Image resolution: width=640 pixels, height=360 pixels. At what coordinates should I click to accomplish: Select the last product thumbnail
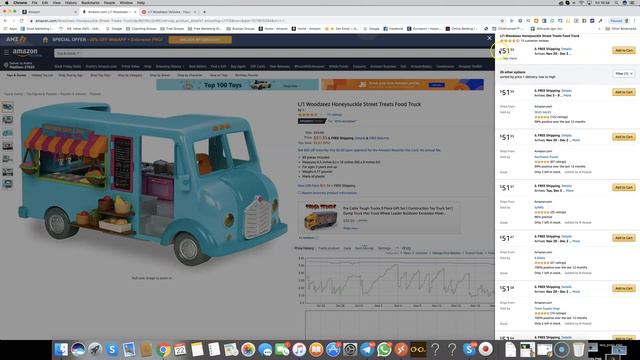tap(7, 184)
